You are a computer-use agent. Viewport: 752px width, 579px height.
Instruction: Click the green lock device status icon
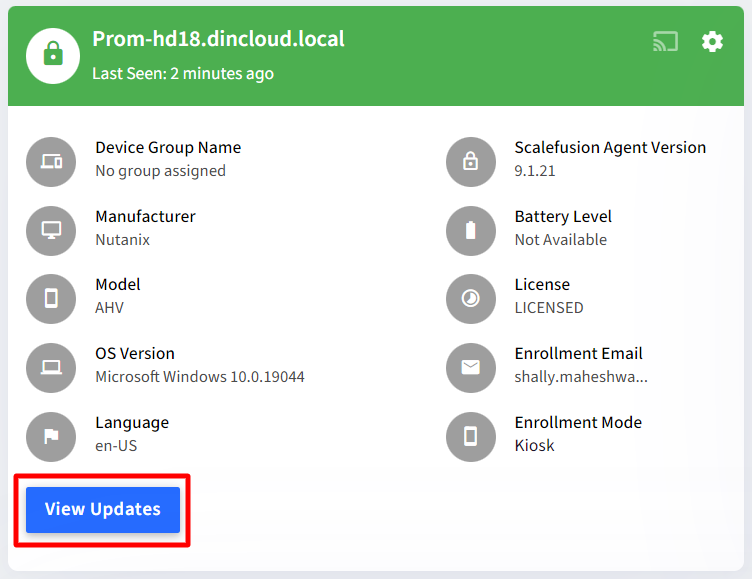click(53, 56)
